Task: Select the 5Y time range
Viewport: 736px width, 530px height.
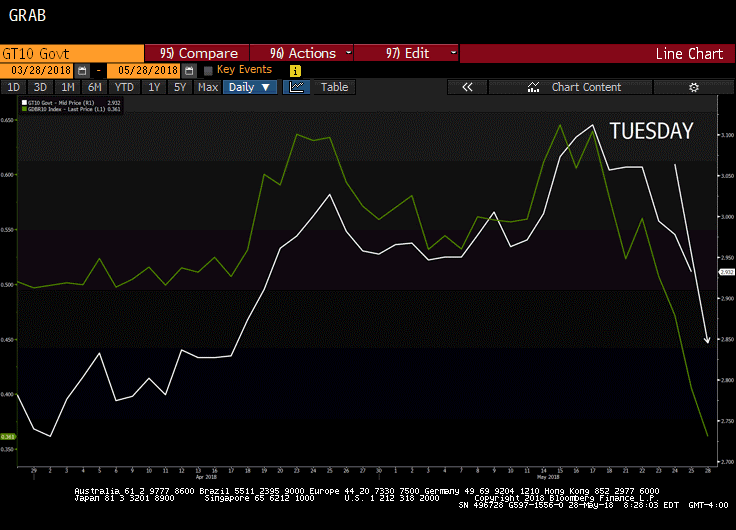Action: (x=179, y=87)
